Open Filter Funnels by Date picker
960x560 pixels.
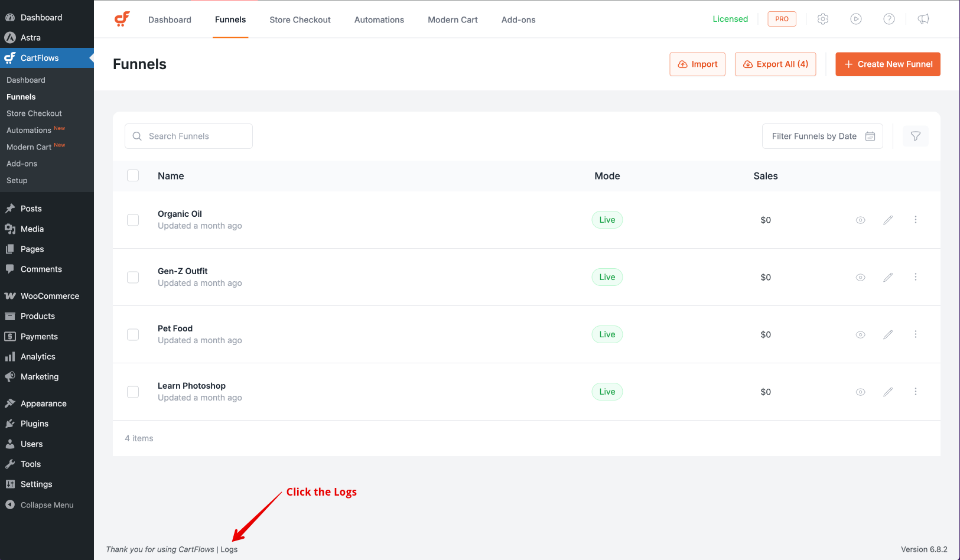click(x=822, y=136)
